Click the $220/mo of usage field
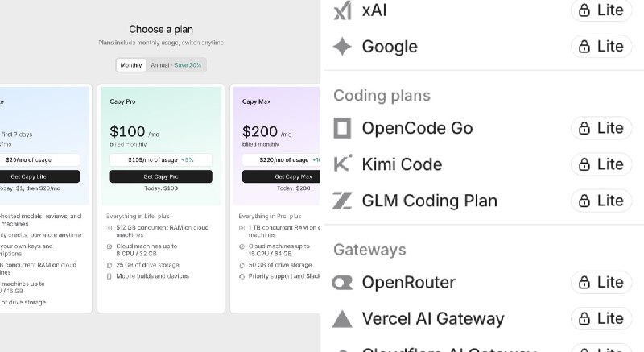 coord(281,159)
